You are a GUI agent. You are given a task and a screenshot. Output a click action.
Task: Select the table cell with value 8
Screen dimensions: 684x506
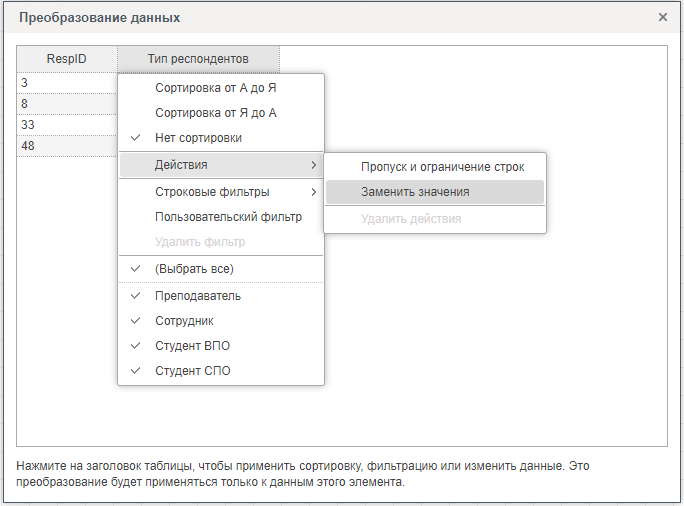(67, 104)
